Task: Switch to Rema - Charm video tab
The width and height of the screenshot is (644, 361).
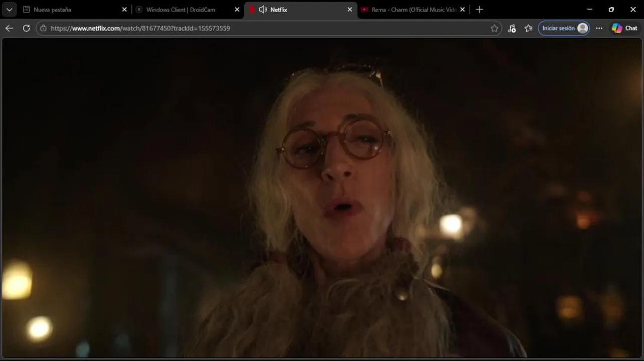Action: [x=414, y=10]
